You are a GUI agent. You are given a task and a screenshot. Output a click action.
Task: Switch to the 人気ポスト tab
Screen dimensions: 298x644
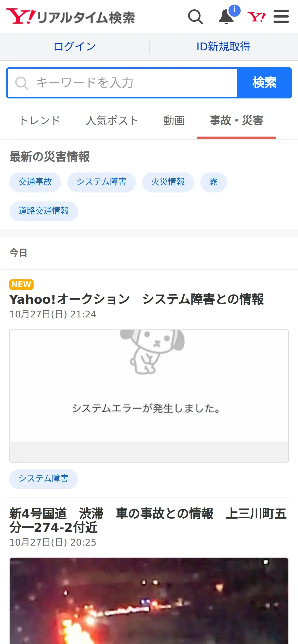point(112,121)
